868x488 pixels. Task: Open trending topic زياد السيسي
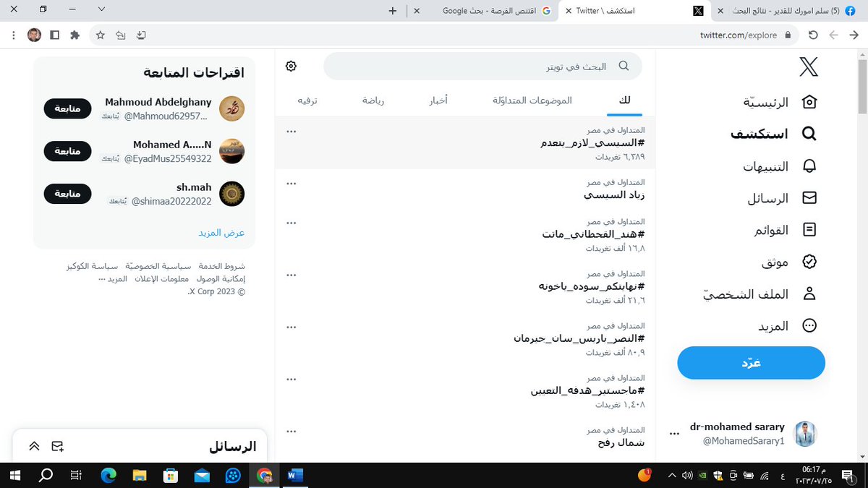[x=614, y=195]
